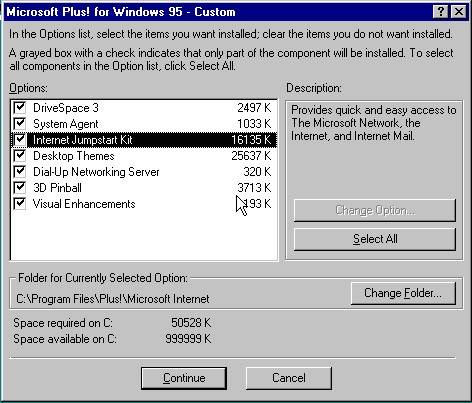Click the Select All button
Image resolution: width=472 pixels, height=403 pixels.
(x=375, y=239)
